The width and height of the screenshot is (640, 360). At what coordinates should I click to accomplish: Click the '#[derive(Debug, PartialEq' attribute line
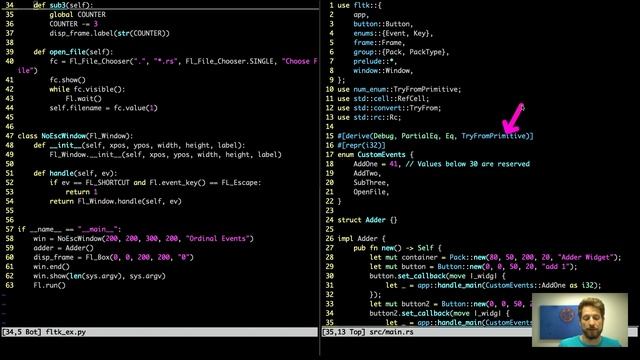tap(436, 136)
